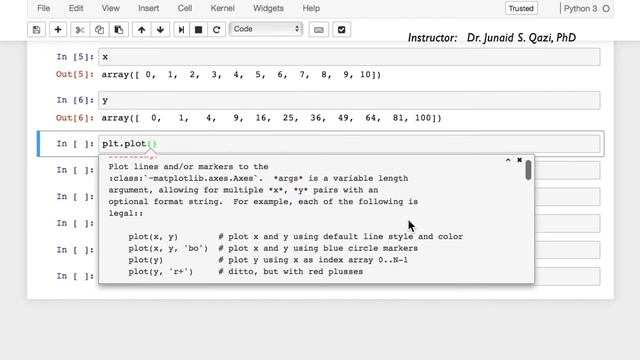This screenshot has width=640, height=360.
Task: Open the File menu
Action: click(x=44, y=8)
